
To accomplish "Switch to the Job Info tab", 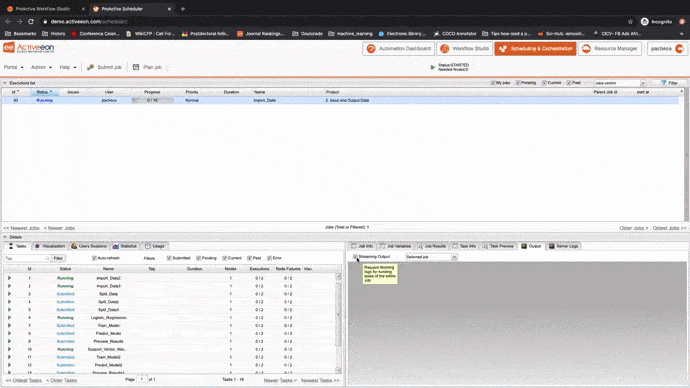I will (x=362, y=246).
